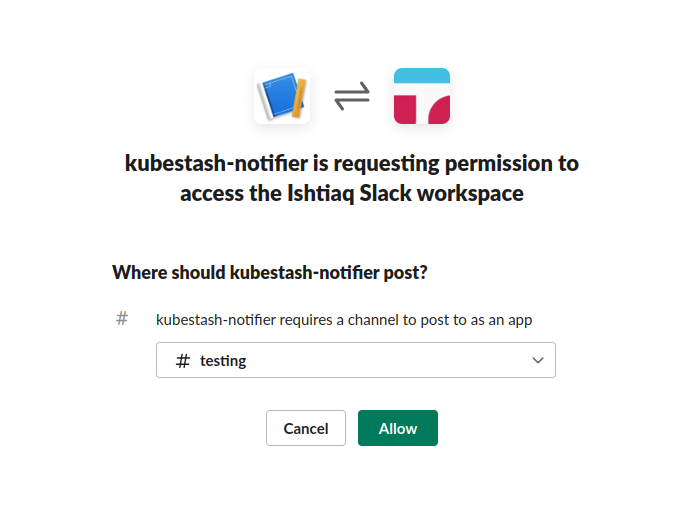Click the hash symbol inside the channel selector
Image resolution: width=680 pixels, height=509 pixels.
click(x=182, y=361)
